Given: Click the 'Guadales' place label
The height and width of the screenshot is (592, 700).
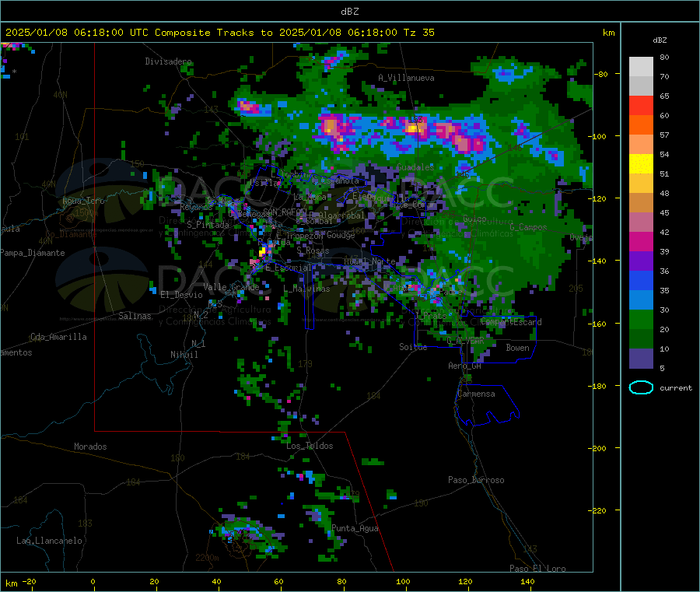Looking at the screenshot, I should pos(415,167).
